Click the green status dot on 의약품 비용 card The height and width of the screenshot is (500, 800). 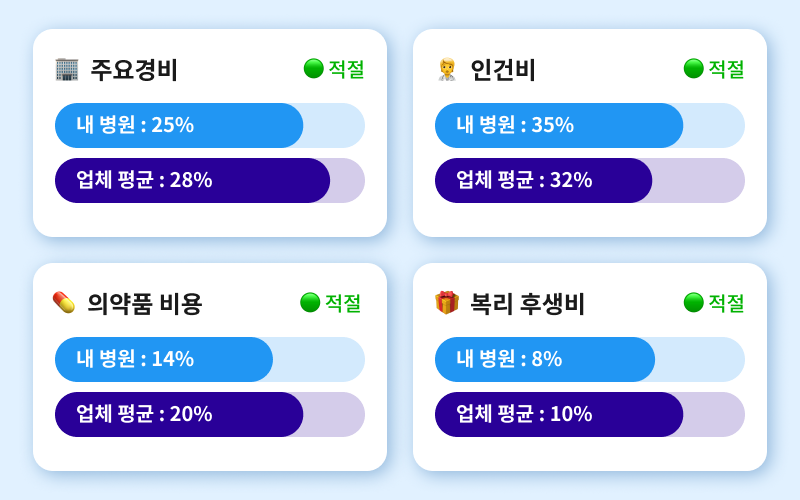tap(310, 302)
